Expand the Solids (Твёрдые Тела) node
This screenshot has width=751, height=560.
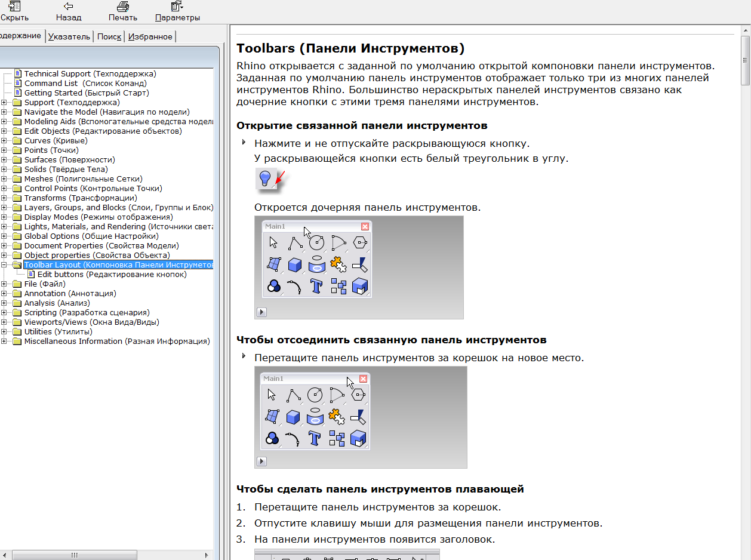[x=4, y=169]
